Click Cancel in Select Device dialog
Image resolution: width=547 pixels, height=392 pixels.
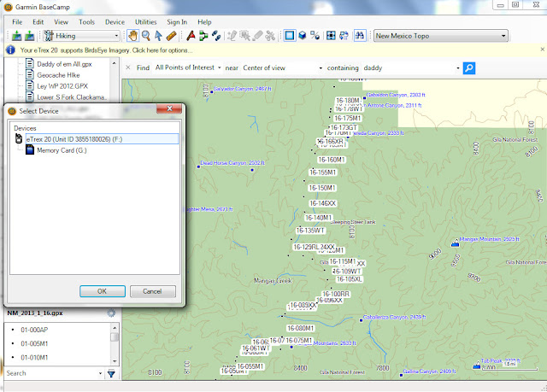pyautogui.click(x=152, y=291)
